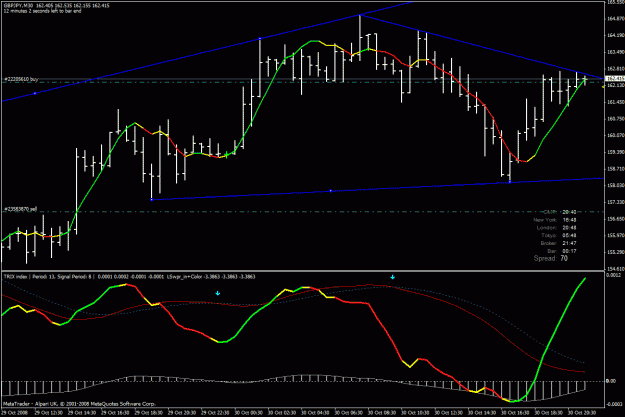Click the 29 Oct 2008 time axis label

coord(14,413)
